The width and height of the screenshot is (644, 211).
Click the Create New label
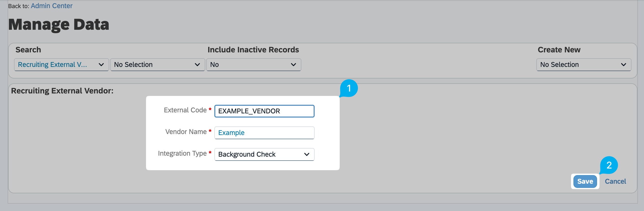coord(559,50)
